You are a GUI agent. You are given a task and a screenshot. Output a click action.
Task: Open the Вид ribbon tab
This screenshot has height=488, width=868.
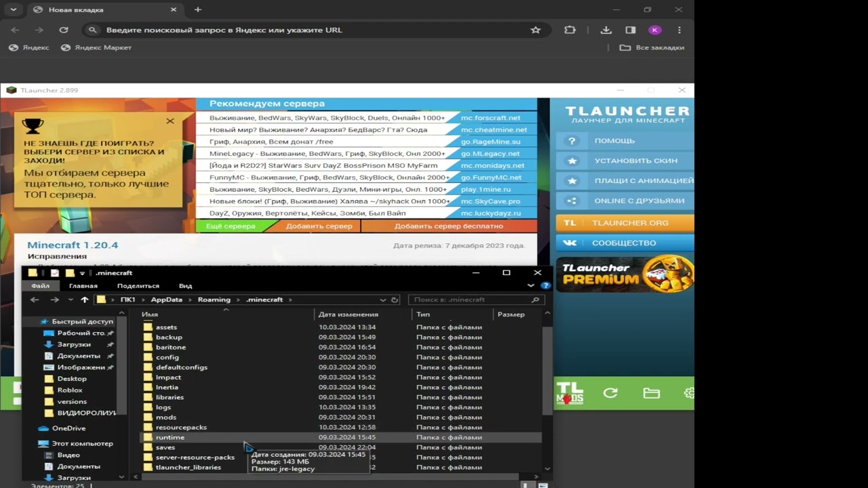pos(185,285)
